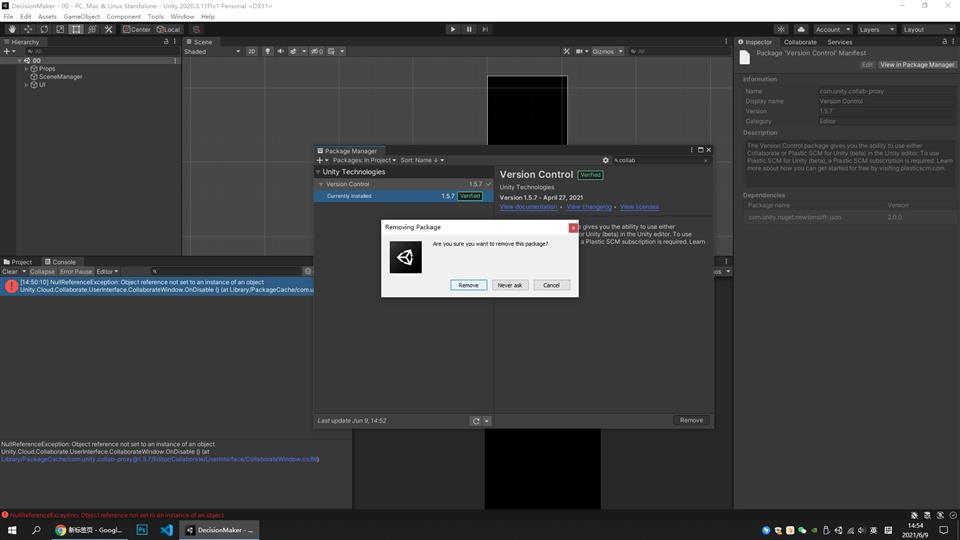The height and width of the screenshot is (540, 960).
Task: Select the Currently installed 1.5.7 row
Action: 404,197
